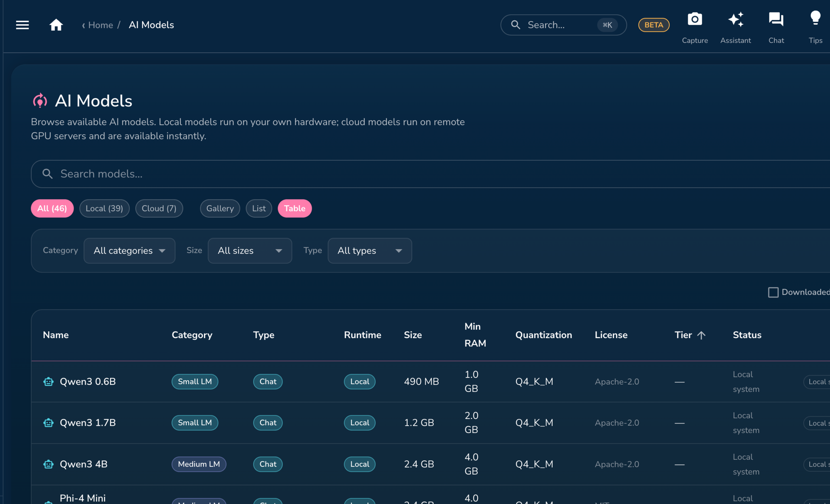
Task: Sort table by Quantization column
Action: [543, 335]
